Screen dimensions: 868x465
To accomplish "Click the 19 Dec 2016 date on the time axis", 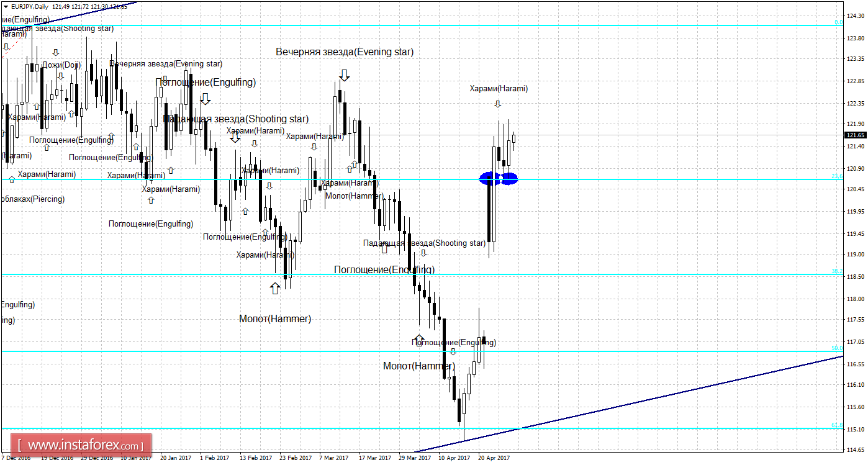I will 57,459.
